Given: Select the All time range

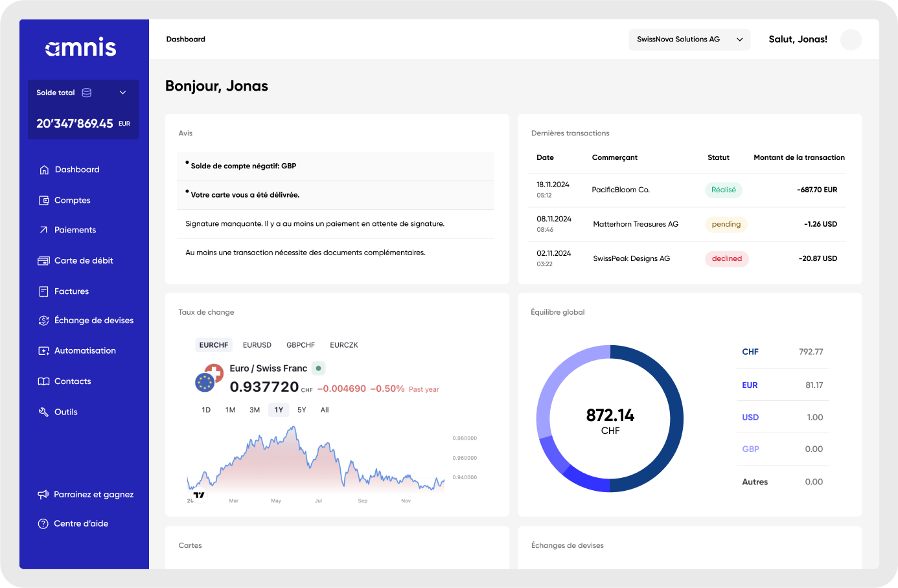Looking at the screenshot, I should (x=325, y=410).
